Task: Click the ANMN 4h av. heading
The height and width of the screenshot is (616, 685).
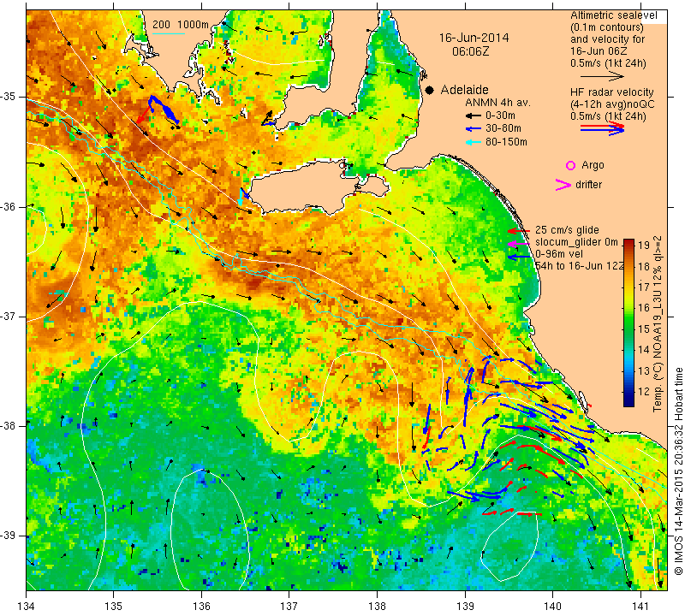Action: pos(497,103)
